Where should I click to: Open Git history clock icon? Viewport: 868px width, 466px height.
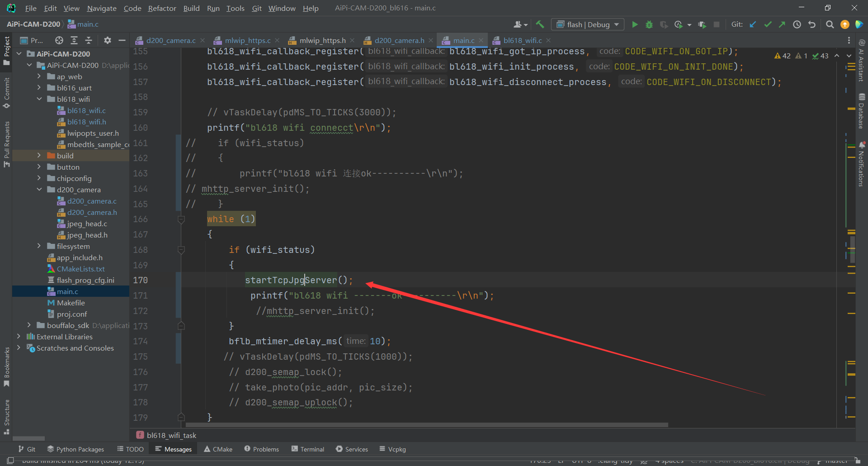click(797, 24)
